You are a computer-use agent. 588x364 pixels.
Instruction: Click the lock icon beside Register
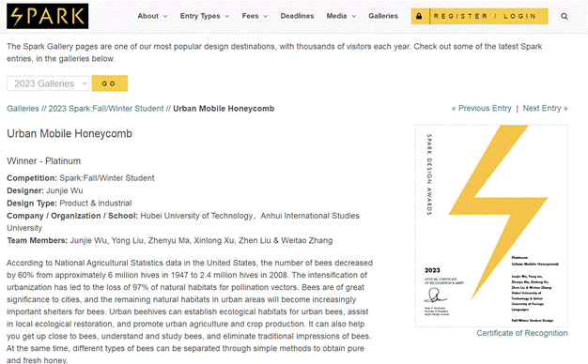coord(419,16)
